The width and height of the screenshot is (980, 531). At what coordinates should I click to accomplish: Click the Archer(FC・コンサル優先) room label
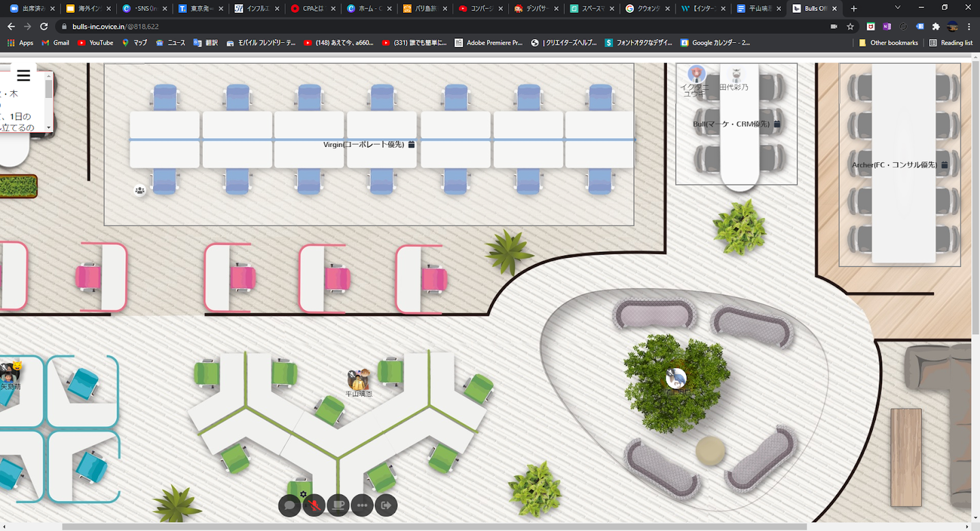[894, 165]
